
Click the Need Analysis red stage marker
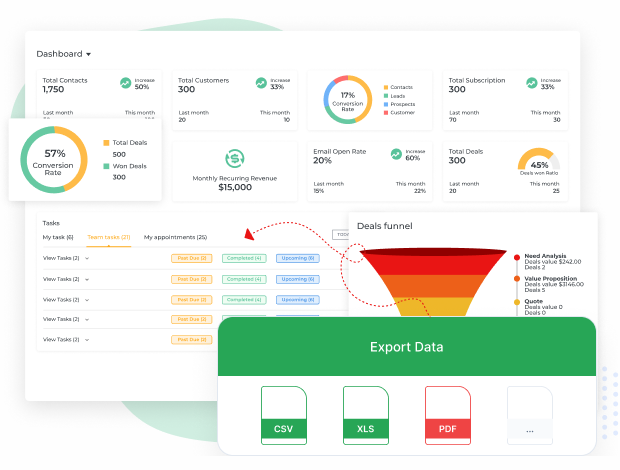click(x=517, y=257)
